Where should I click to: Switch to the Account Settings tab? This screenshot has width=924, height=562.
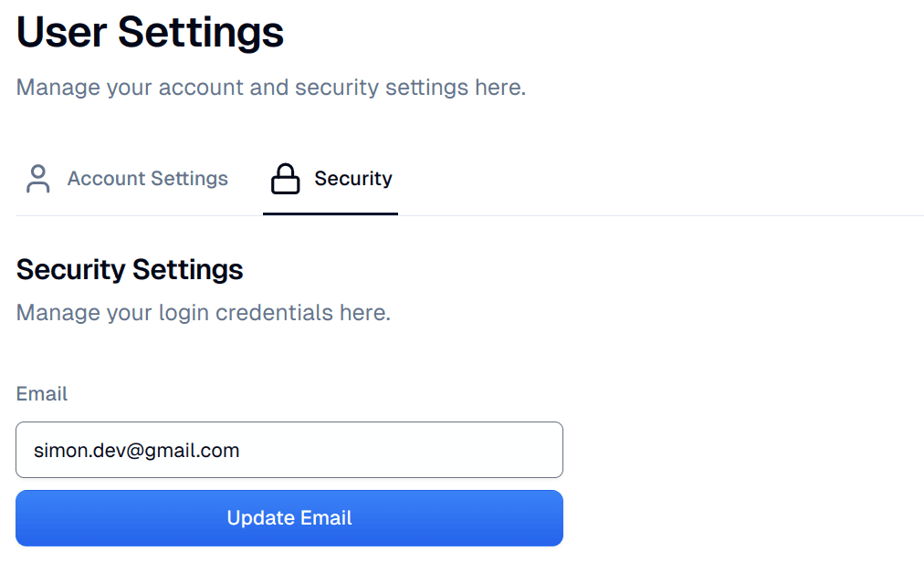tap(147, 179)
